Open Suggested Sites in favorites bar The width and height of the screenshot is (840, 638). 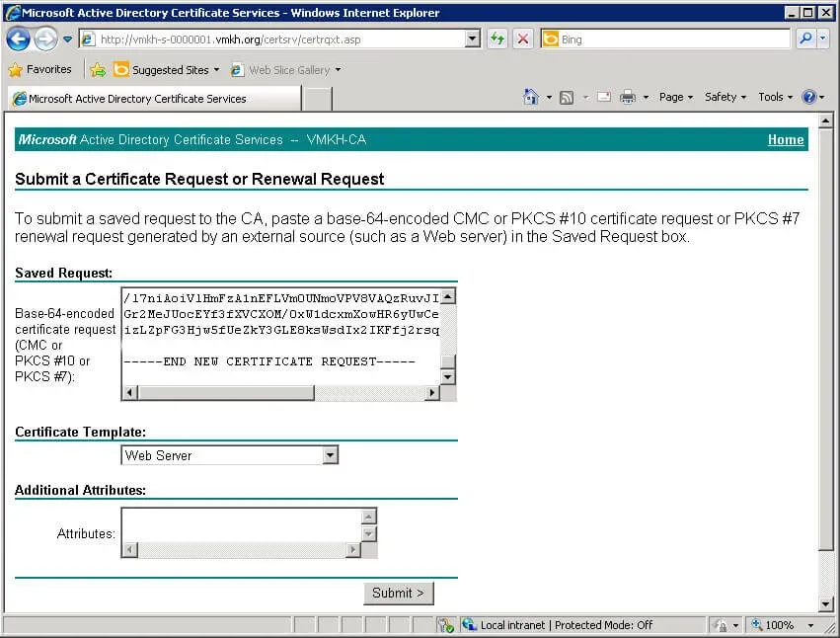pos(166,70)
